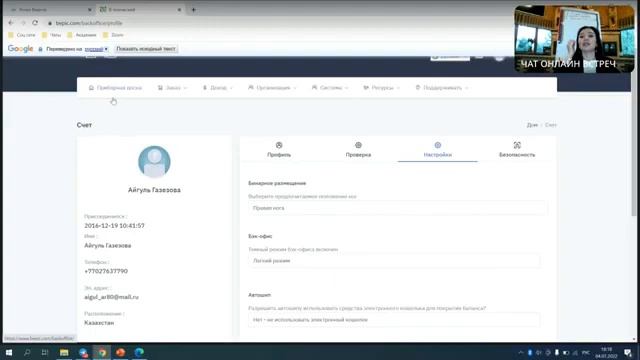The image size is (640, 360).
Task: Open the binary placement leg dropdown
Action: click(397, 208)
